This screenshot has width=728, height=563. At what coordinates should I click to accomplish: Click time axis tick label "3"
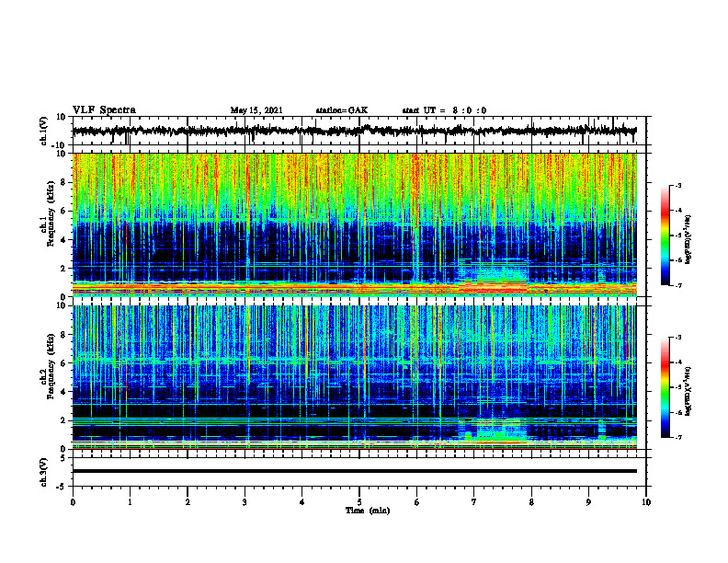tap(245, 502)
